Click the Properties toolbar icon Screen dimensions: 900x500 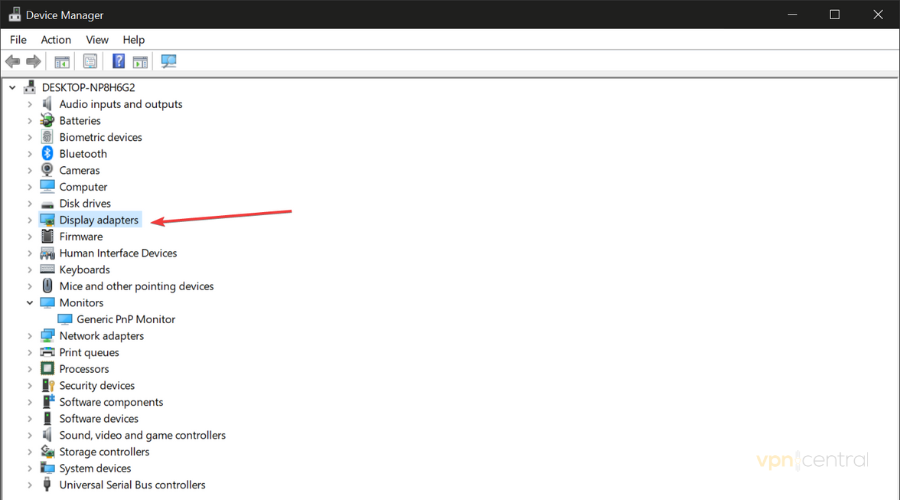pyautogui.click(x=90, y=62)
